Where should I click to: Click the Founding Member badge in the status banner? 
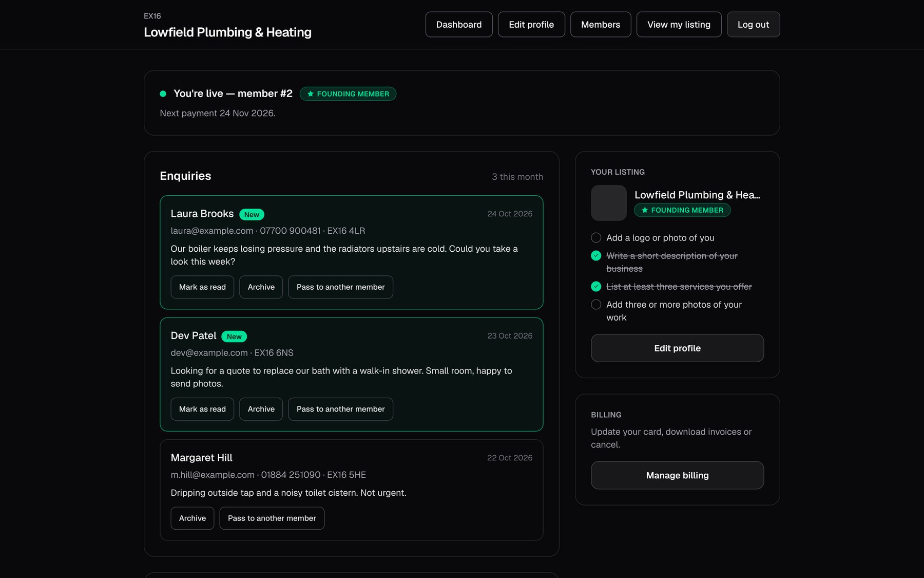coord(348,94)
